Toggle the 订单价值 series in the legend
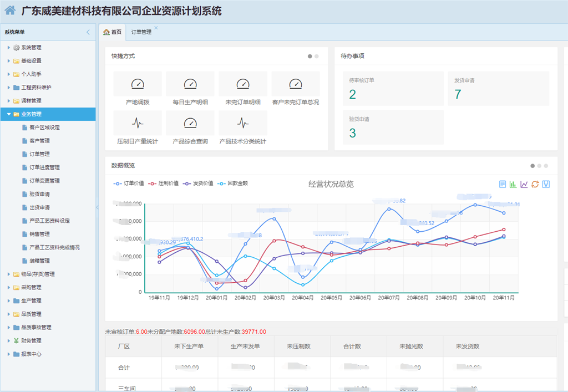568x392 pixels. [129, 184]
